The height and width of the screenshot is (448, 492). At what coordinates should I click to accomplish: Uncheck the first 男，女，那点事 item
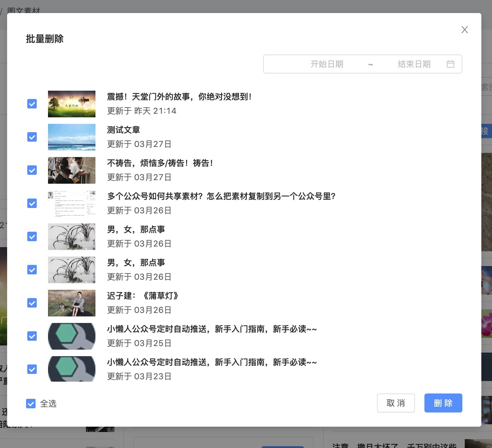pyautogui.click(x=32, y=236)
